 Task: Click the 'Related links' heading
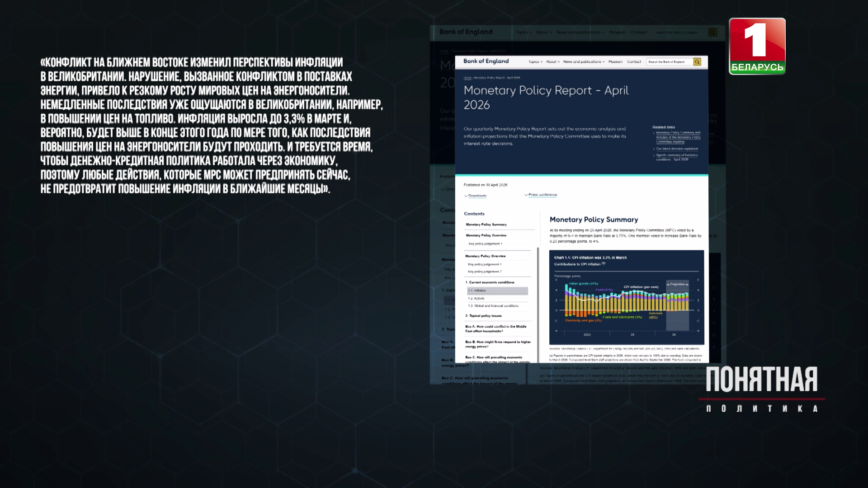(x=664, y=127)
